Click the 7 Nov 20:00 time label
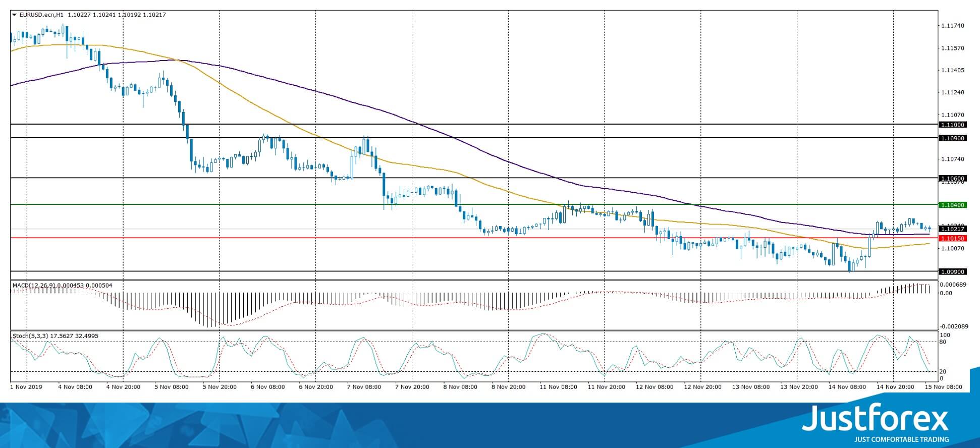Image resolution: width=980 pixels, height=448 pixels. 412,387
